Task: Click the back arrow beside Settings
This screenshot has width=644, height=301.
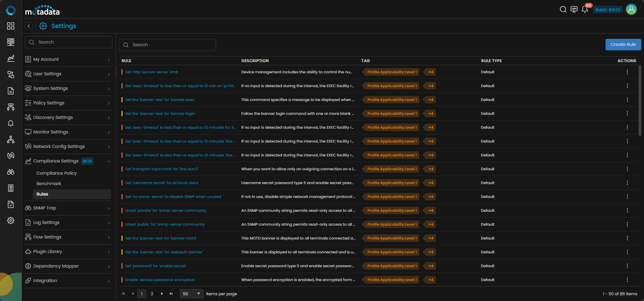Action: point(29,26)
